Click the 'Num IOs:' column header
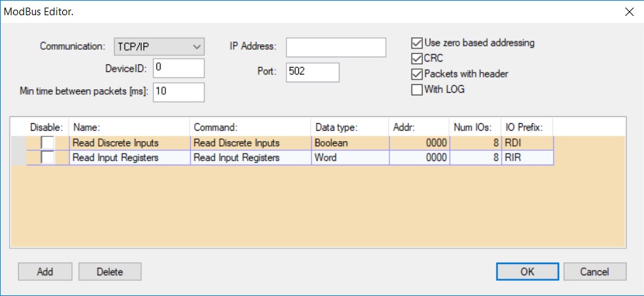The height and width of the screenshot is (296, 644). (476, 127)
